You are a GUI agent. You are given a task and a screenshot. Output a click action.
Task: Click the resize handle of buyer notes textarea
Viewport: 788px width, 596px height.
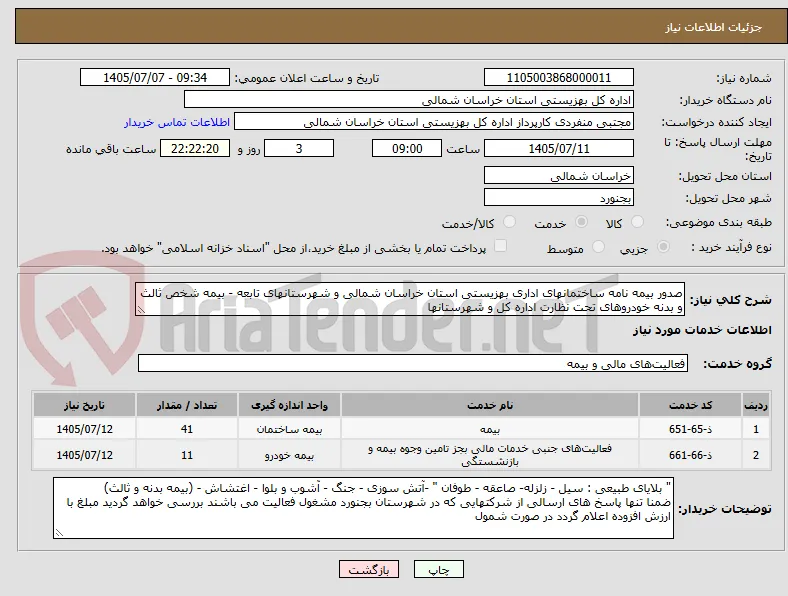[59, 533]
